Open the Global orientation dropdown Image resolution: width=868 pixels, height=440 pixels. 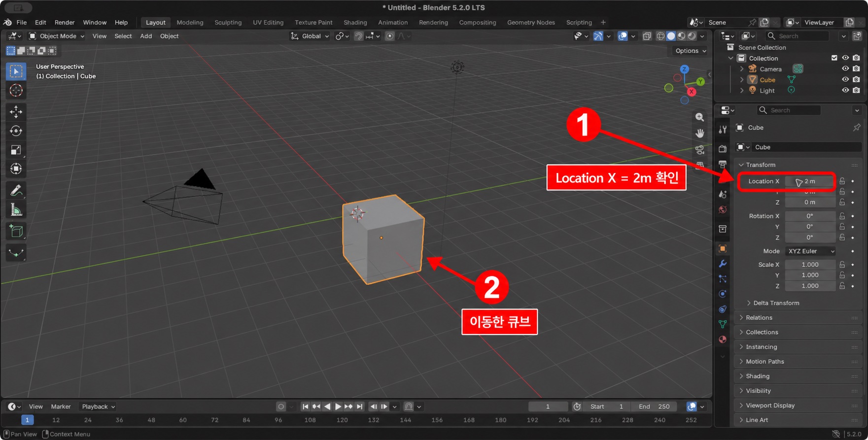pos(310,36)
